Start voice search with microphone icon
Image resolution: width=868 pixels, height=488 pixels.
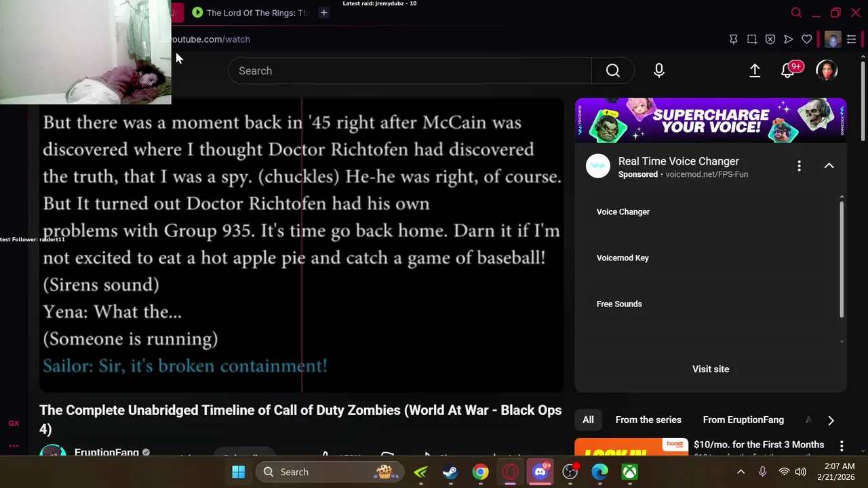(659, 70)
